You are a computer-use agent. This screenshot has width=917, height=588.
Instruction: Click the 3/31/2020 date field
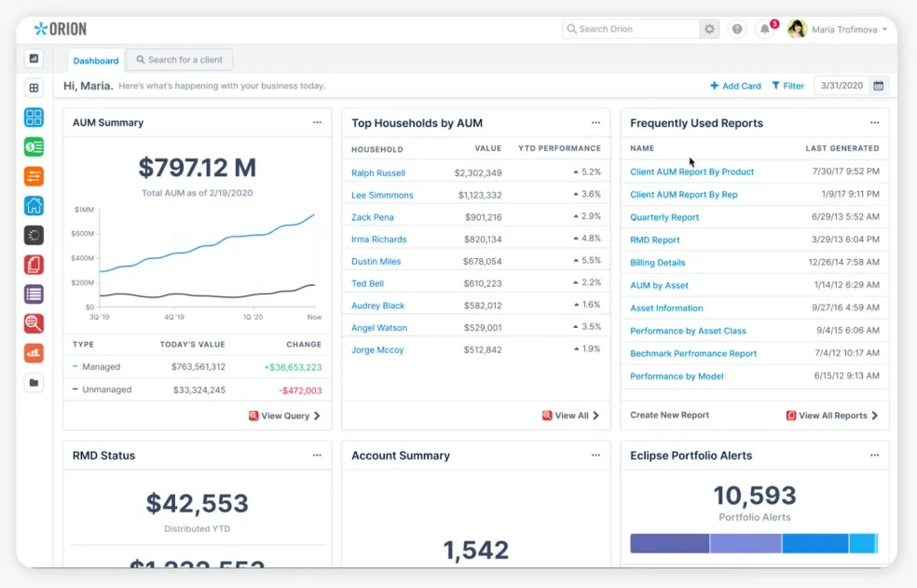pos(842,86)
